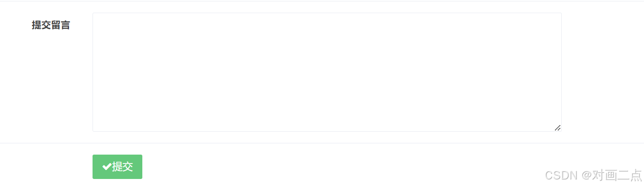Click the checkmark icon on the 提交 button

click(x=107, y=167)
